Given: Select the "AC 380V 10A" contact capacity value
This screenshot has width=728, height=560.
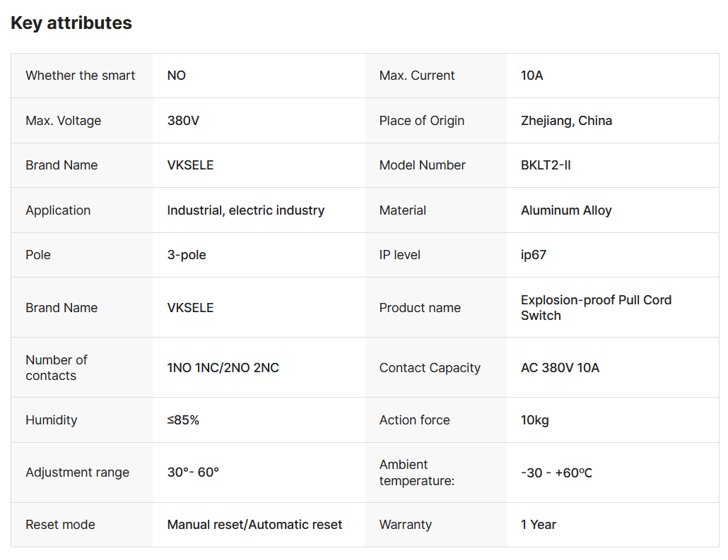Looking at the screenshot, I should coord(560,368).
